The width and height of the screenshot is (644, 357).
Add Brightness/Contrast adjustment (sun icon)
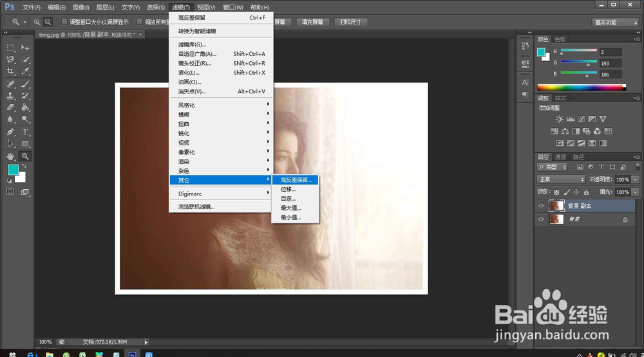560,119
